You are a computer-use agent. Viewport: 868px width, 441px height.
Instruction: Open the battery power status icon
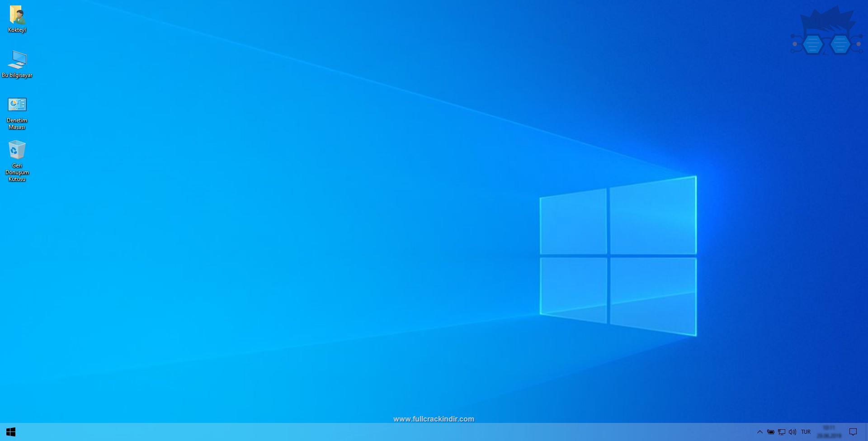[x=771, y=432]
